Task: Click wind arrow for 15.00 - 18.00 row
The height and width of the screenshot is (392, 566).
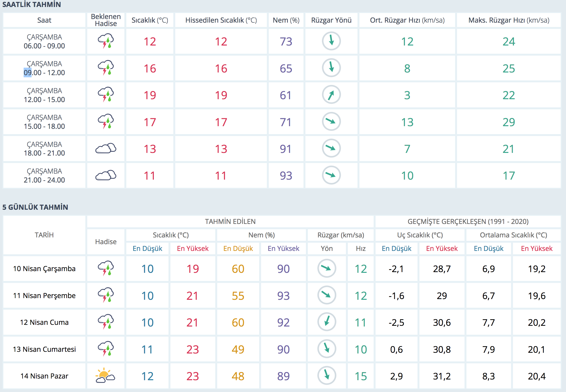Action: (331, 122)
